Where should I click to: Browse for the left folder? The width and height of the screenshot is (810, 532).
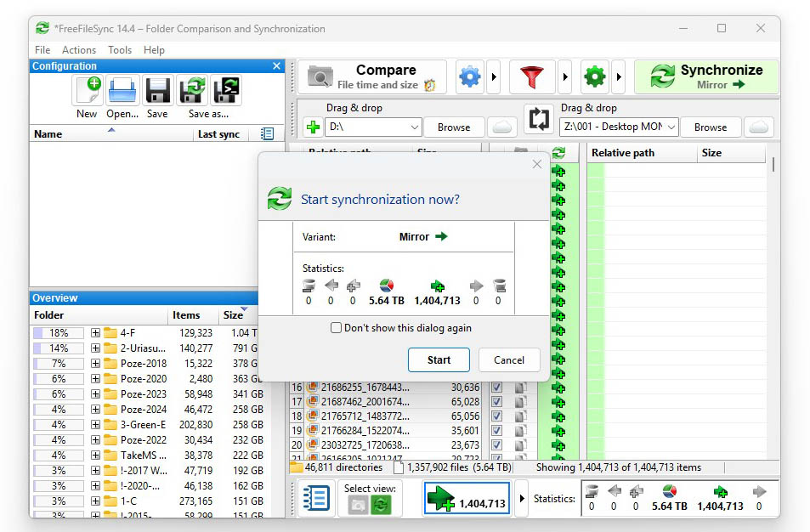(x=454, y=127)
